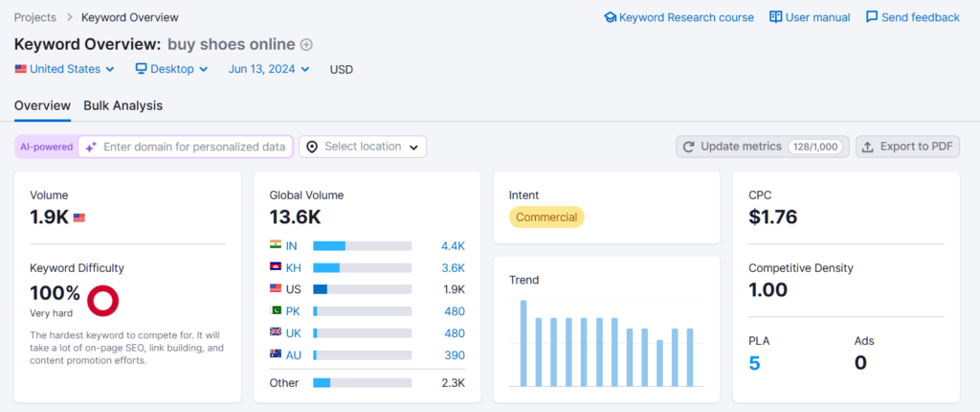Click the Ads value 0
980x412 pixels.
(x=860, y=363)
